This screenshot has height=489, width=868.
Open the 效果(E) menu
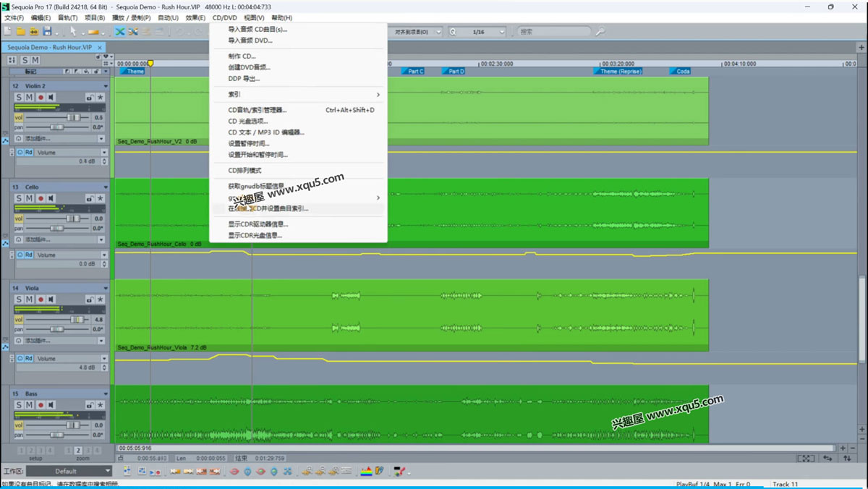coord(195,17)
